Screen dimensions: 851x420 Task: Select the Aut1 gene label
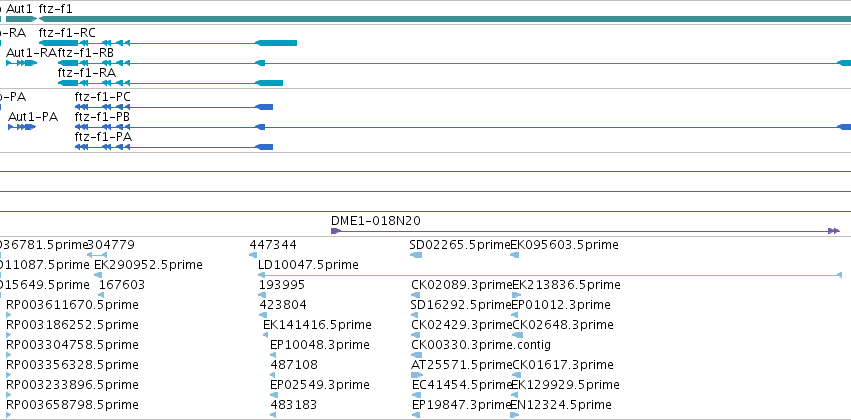coord(20,9)
